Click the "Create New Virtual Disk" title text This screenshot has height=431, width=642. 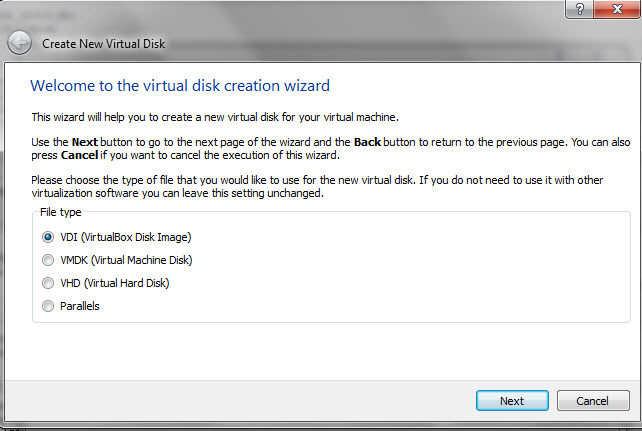pyautogui.click(x=103, y=44)
